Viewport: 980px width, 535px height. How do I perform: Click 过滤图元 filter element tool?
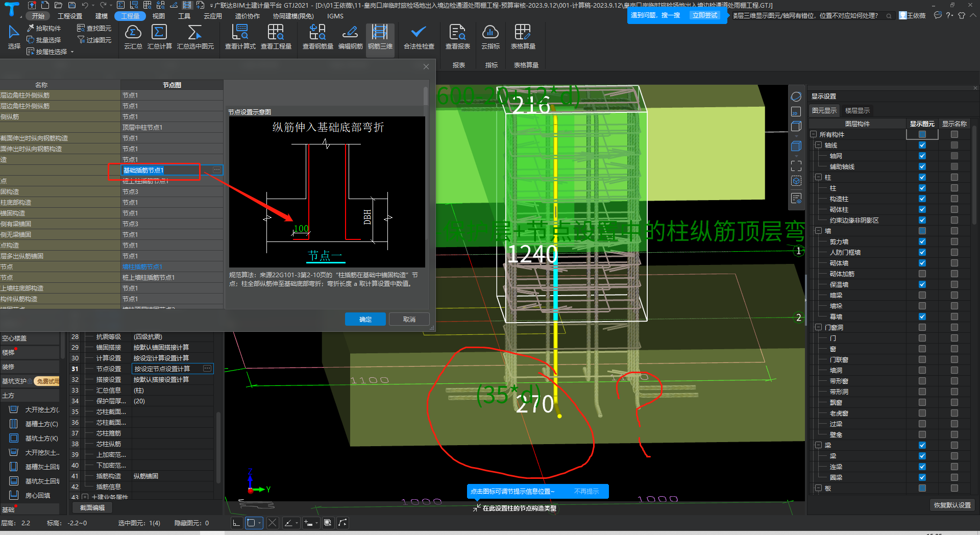tap(94, 40)
